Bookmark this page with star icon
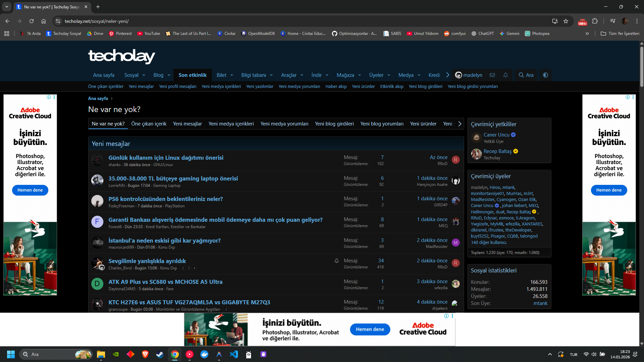The image size is (644, 362). (566, 21)
